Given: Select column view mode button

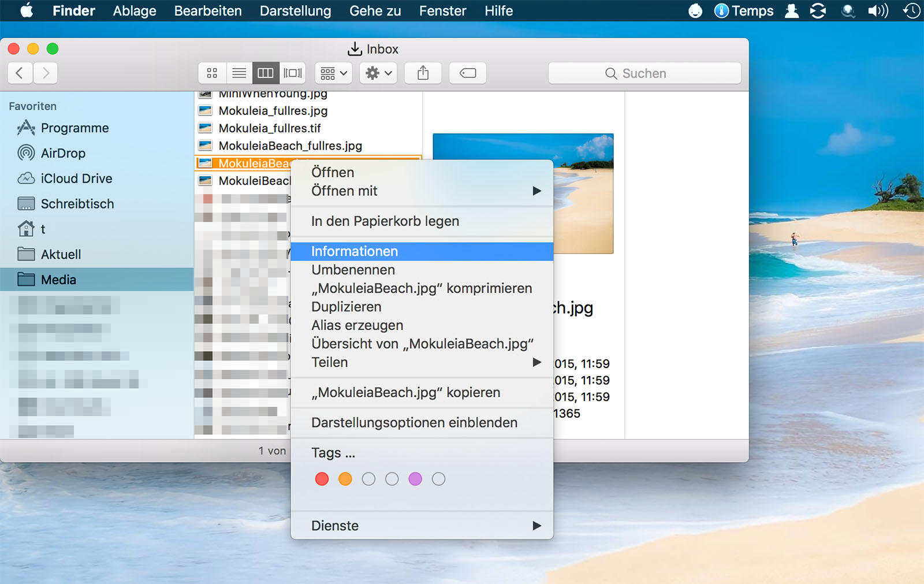Looking at the screenshot, I should (266, 73).
